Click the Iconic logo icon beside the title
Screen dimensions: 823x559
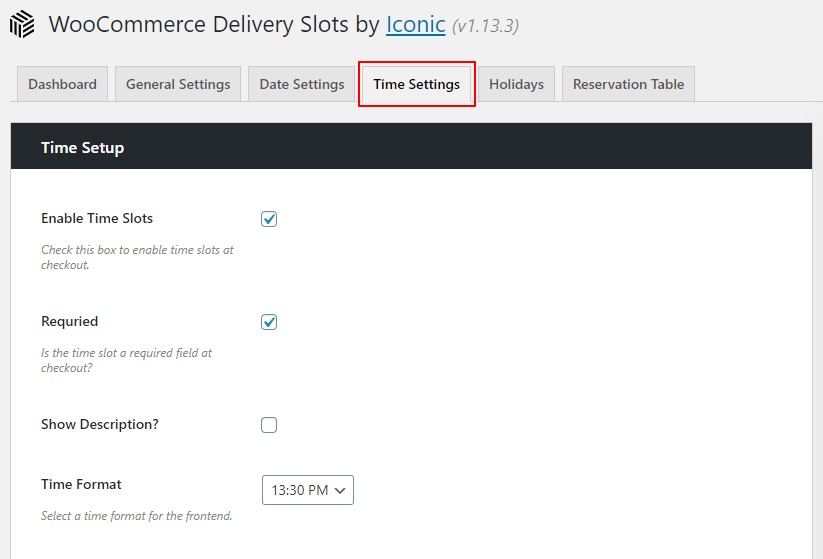[23, 25]
